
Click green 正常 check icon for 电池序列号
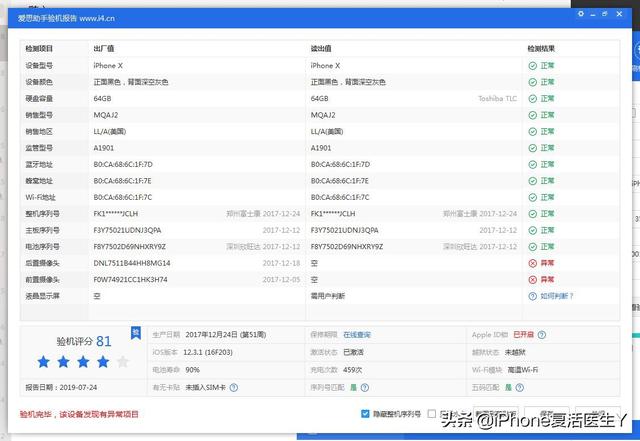tap(532, 247)
